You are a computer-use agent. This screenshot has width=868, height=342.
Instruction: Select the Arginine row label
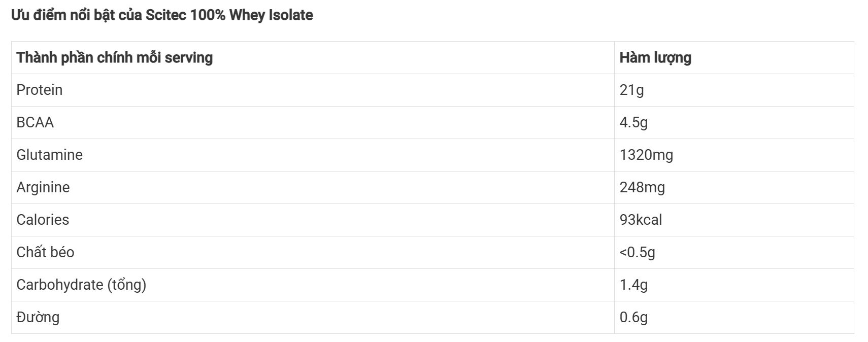coord(43,187)
